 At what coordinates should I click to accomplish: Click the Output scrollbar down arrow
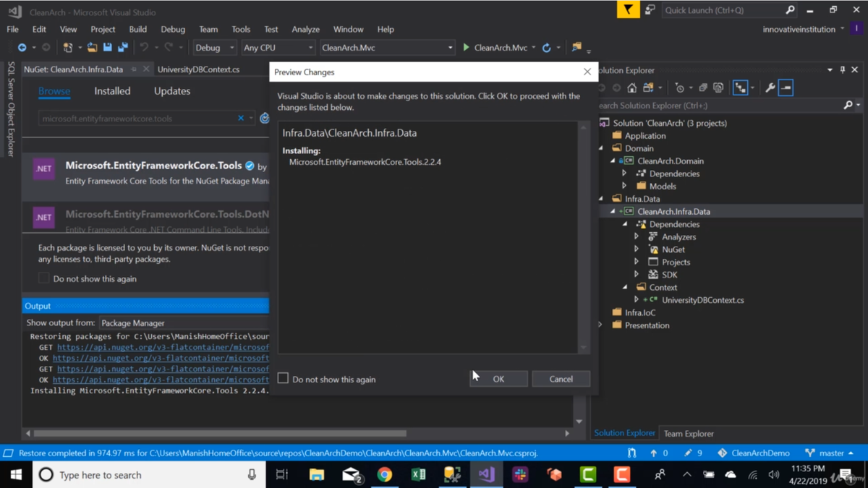coord(579,421)
